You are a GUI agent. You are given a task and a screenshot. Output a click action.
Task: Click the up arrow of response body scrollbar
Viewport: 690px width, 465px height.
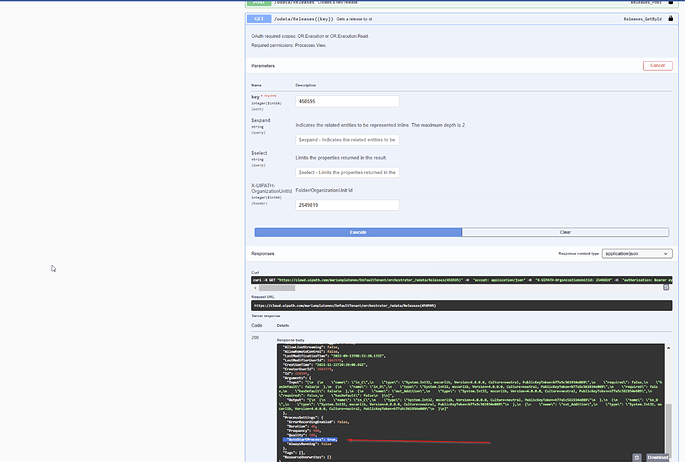click(668, 348)
